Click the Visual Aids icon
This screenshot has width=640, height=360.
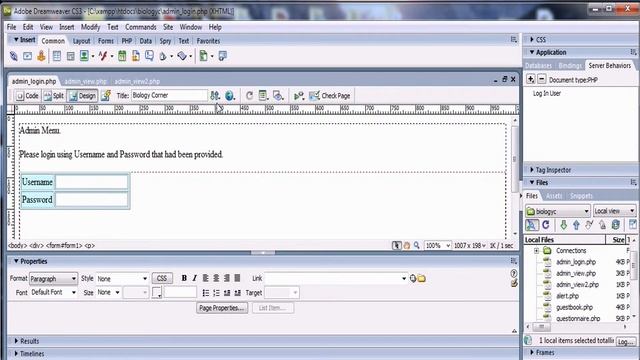(x=278, y=96)
